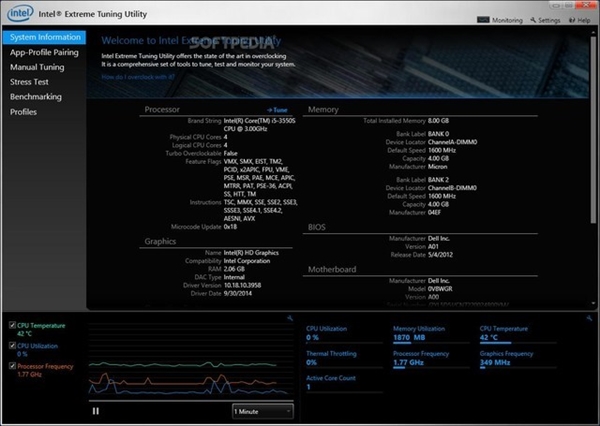Click the Tune arrow next to Processor

(x=277, y=110)
